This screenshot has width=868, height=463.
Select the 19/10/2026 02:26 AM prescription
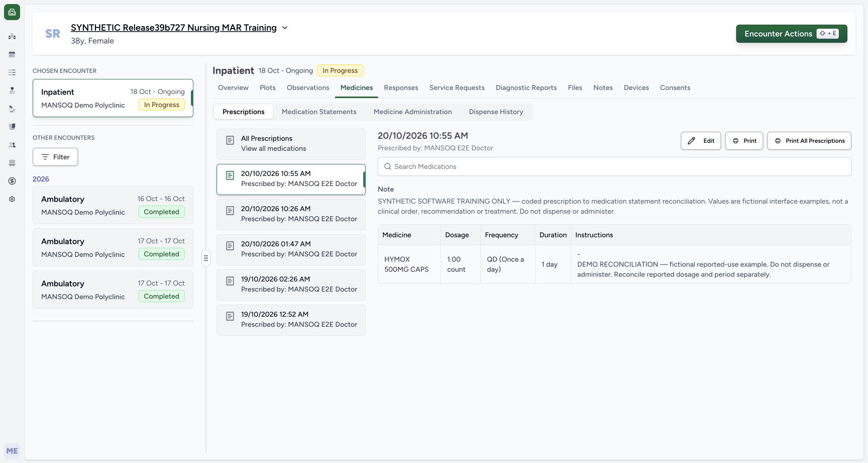[291, 285]
